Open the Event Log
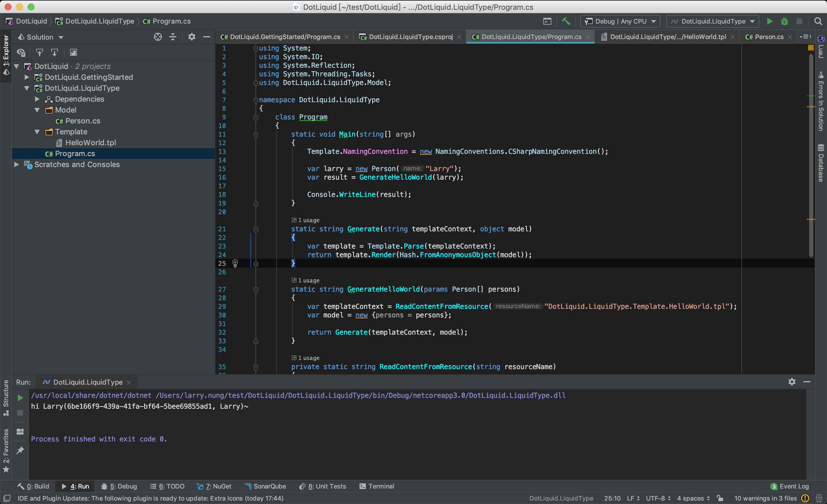This screenshot has height=504, width=827. tap(789, 486)
